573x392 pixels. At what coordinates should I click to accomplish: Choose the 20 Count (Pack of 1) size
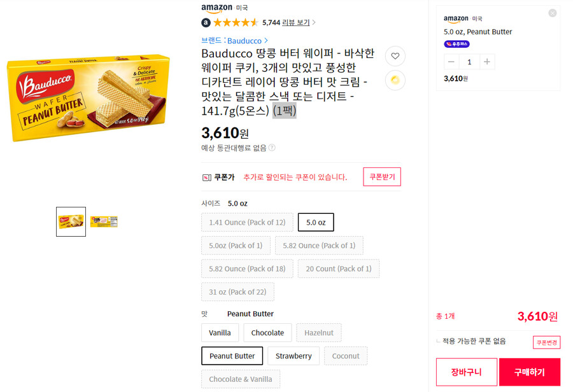pyautogui.click(x=339, y=269)
